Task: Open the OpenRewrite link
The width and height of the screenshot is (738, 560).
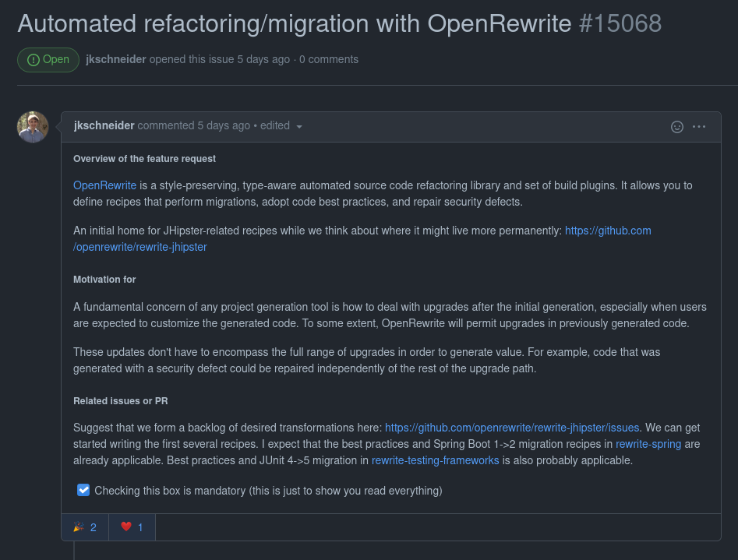Action: click(104, 185)
